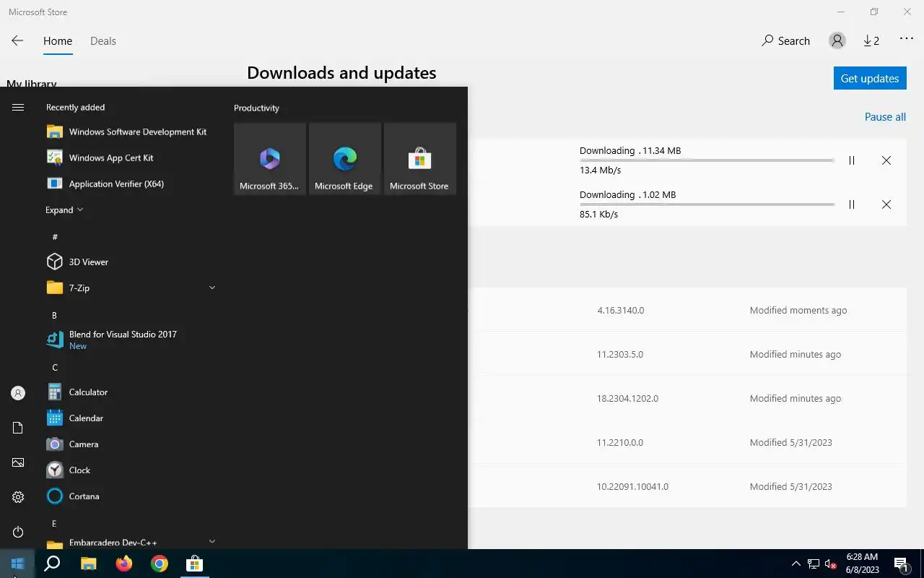Jump to the C letter group

point(55,368)
